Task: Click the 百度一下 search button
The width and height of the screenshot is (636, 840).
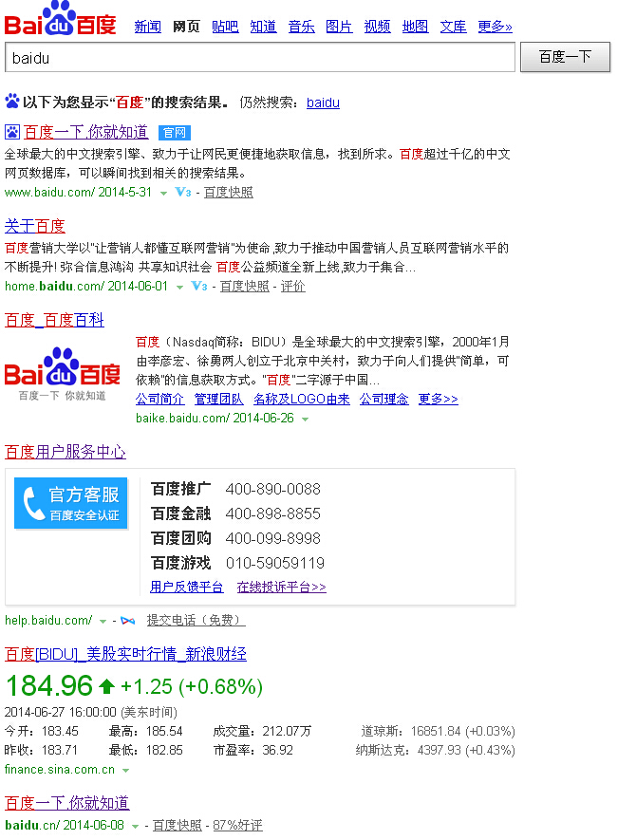Action: click(x=565, y=57)
